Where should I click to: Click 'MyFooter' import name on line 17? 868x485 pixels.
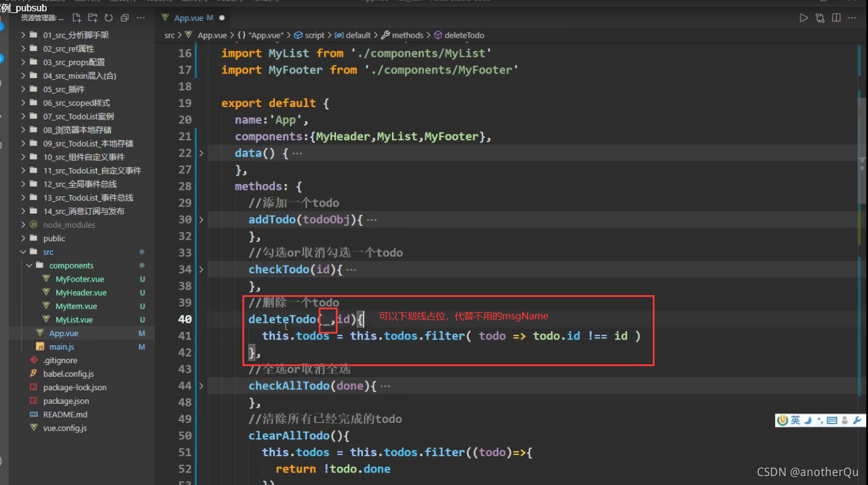pos(296,70)
